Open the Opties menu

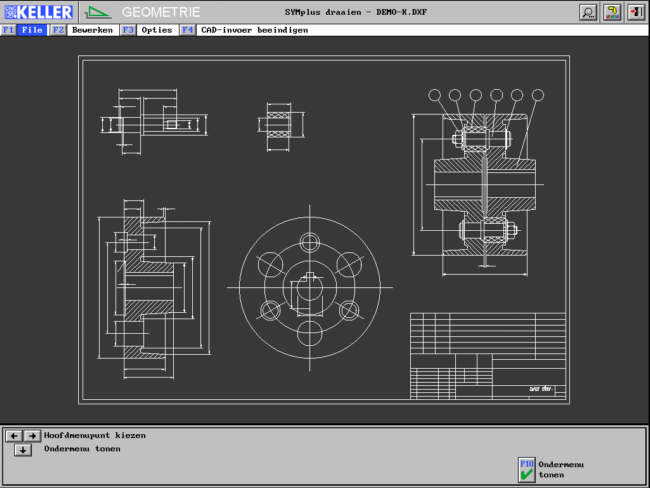coord(157,30)
